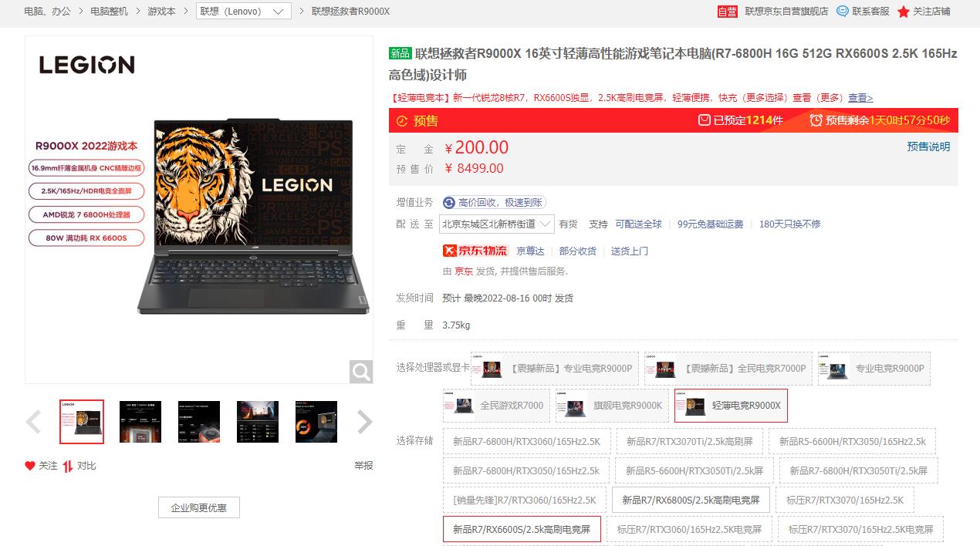The image size is (980, 546).
Task: Expand 查看> promotion details link
Action: (860, 98)
